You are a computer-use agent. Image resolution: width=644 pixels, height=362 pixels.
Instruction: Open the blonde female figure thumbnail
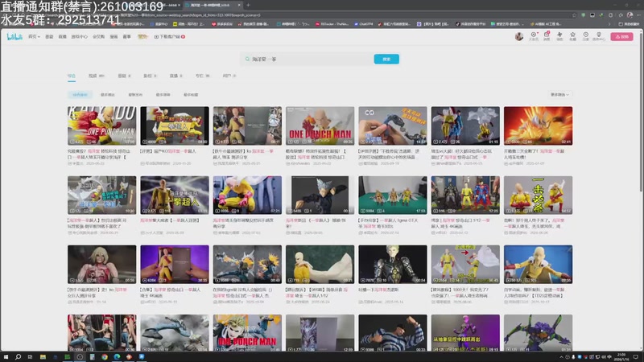(102, 265)
